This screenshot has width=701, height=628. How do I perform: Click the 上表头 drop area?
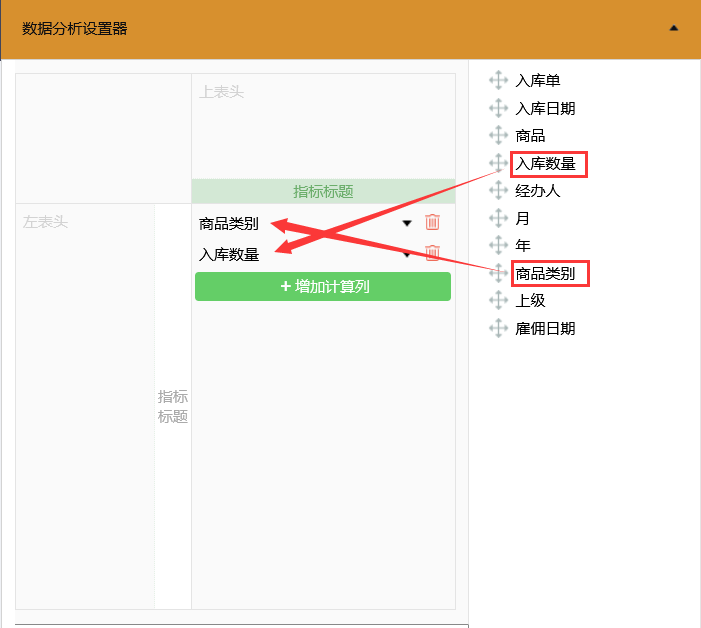tap(323, 126)
